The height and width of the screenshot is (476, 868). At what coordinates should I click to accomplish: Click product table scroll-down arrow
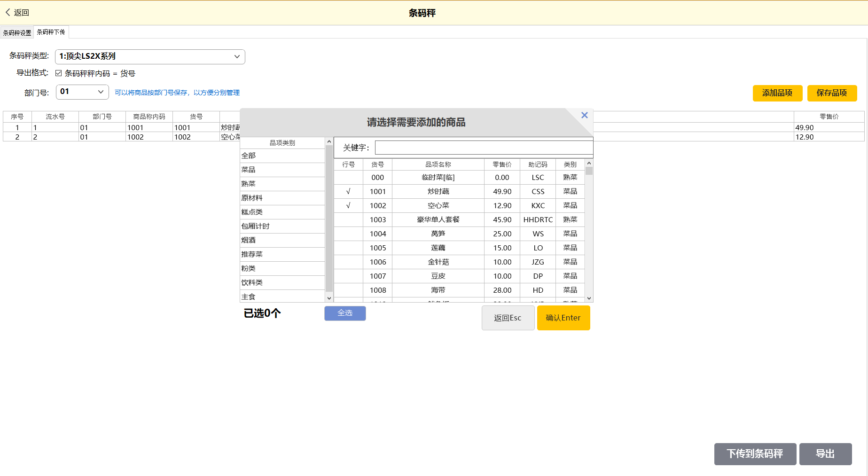tap(589, 298)
